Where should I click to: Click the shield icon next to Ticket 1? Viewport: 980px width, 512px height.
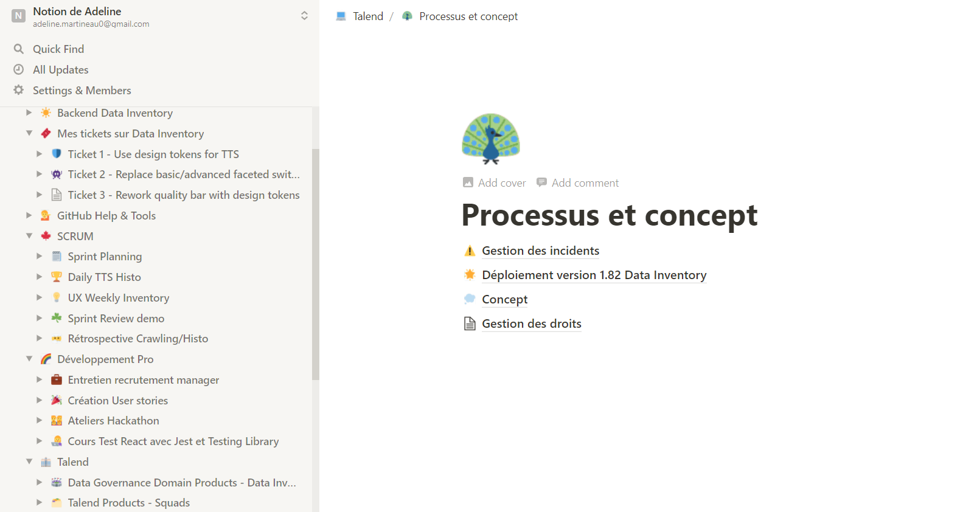(57, 154)
